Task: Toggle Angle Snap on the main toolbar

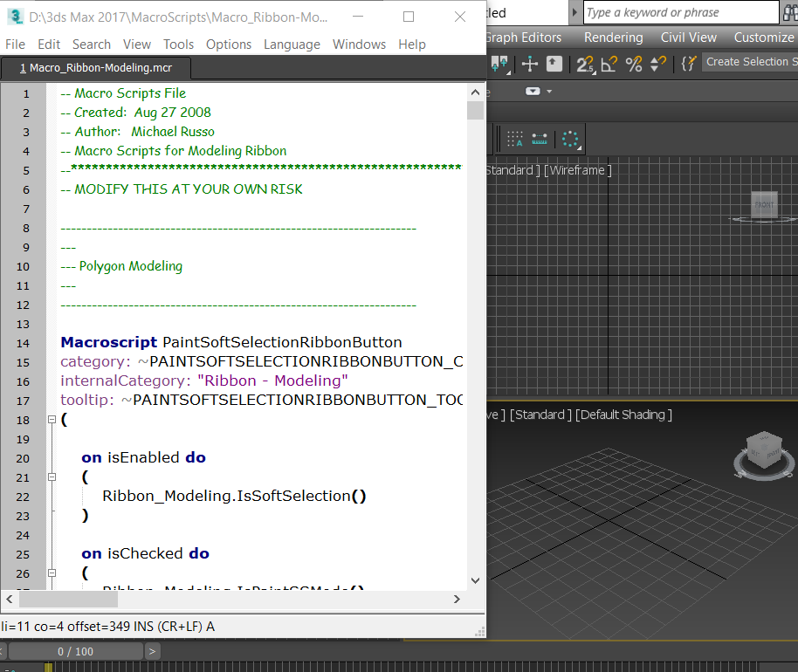Action: point(609,63)
